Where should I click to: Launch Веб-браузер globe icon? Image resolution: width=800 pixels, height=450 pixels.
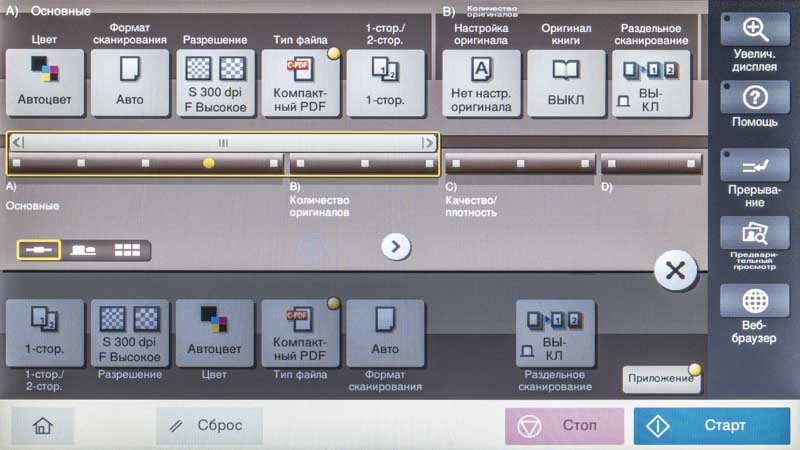point(755,301)
